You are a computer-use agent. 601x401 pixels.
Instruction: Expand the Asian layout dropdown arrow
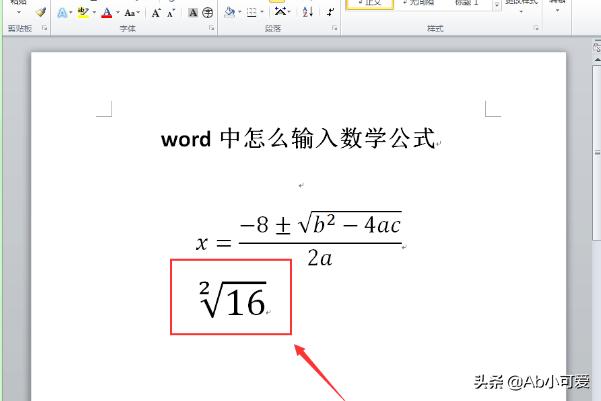[289, 12]
